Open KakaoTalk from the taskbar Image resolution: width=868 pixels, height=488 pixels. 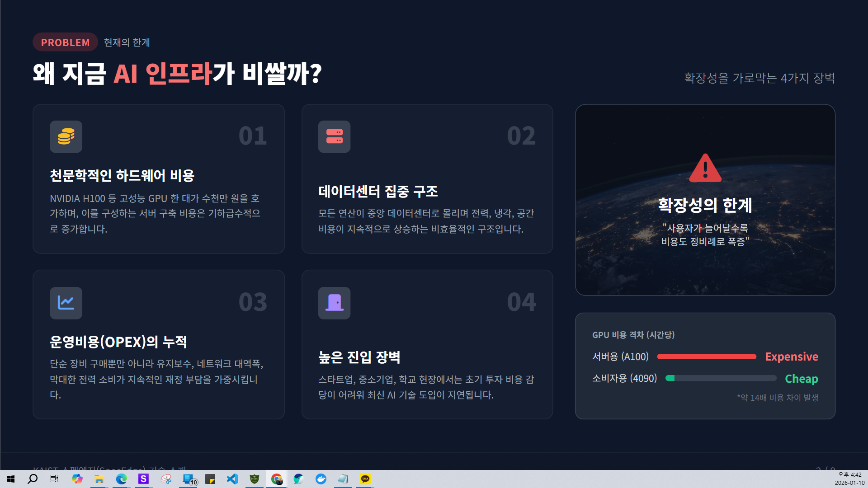[x=365, y=479]
